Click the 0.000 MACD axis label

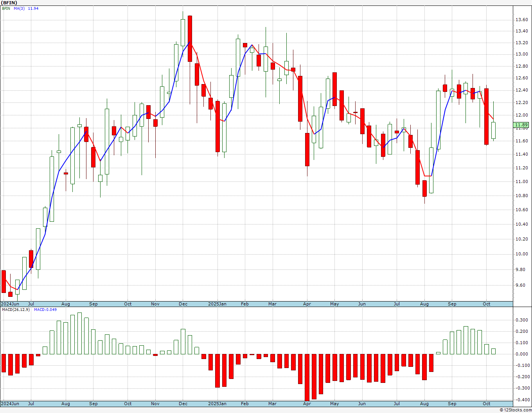click(522, 354)
